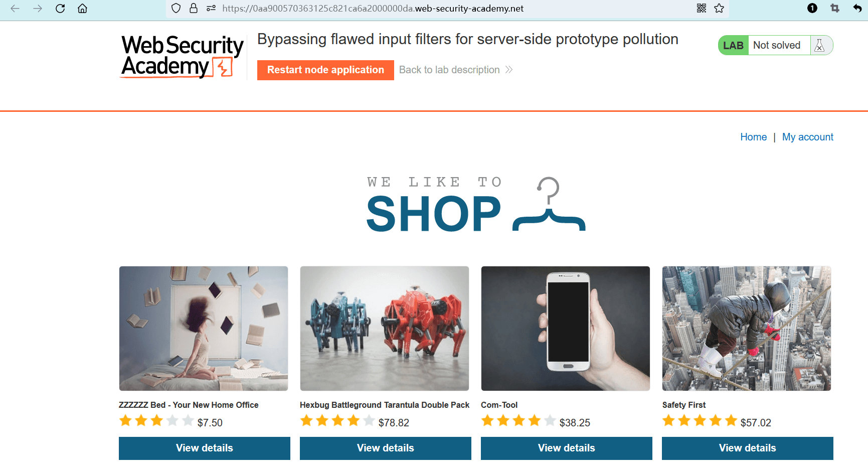
Task: Click the Restart node application button
Action: [325, 70]
